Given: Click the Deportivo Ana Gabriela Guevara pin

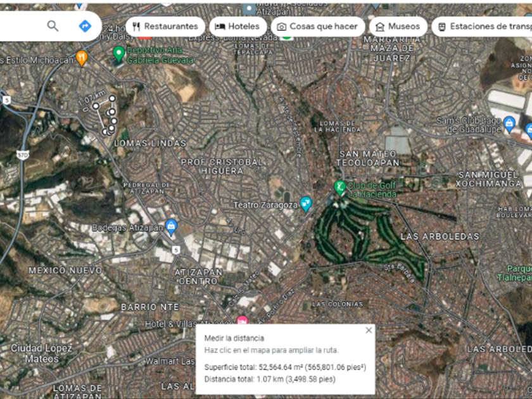Looking at the screenshot, I should click(x=118, y=54).
